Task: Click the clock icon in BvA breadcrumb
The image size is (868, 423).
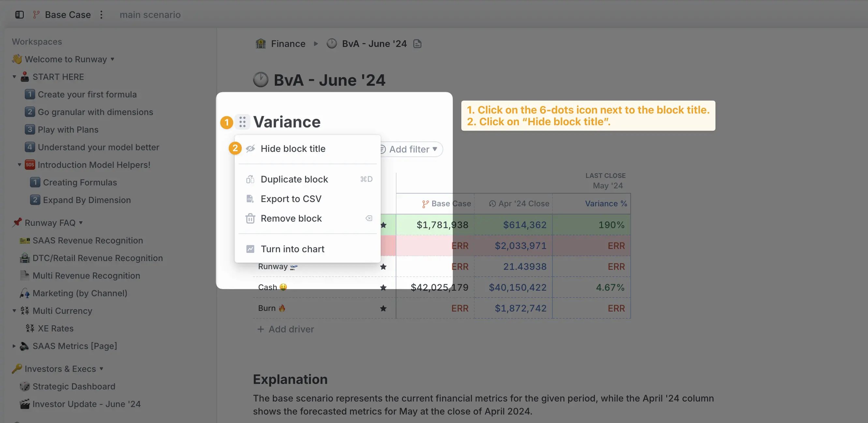Action: click(331, 44)
